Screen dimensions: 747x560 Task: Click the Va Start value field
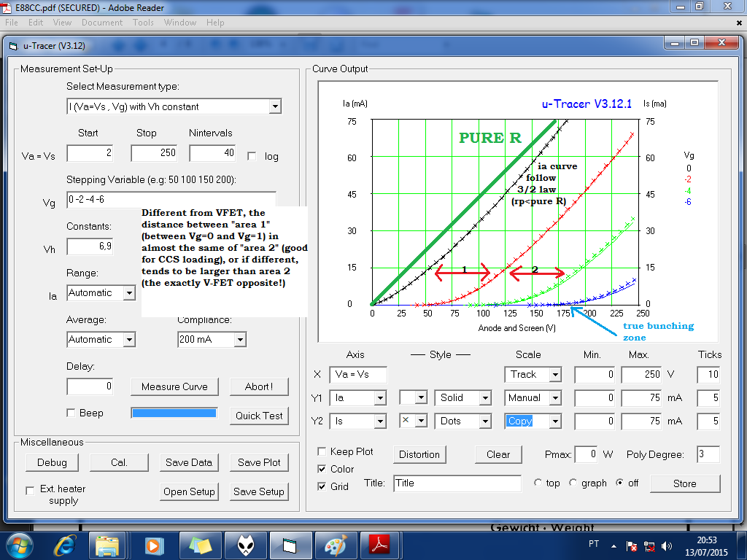coord(90,153)
